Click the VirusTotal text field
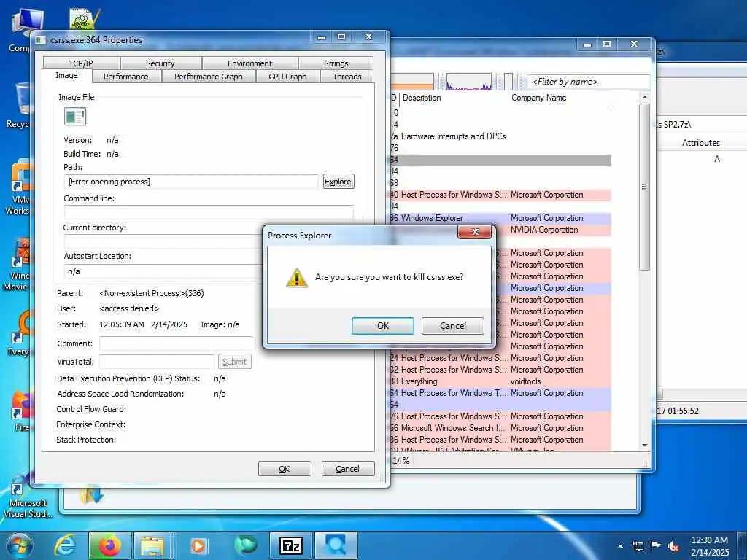The image size is (747, 560). [x=157, y=362]
